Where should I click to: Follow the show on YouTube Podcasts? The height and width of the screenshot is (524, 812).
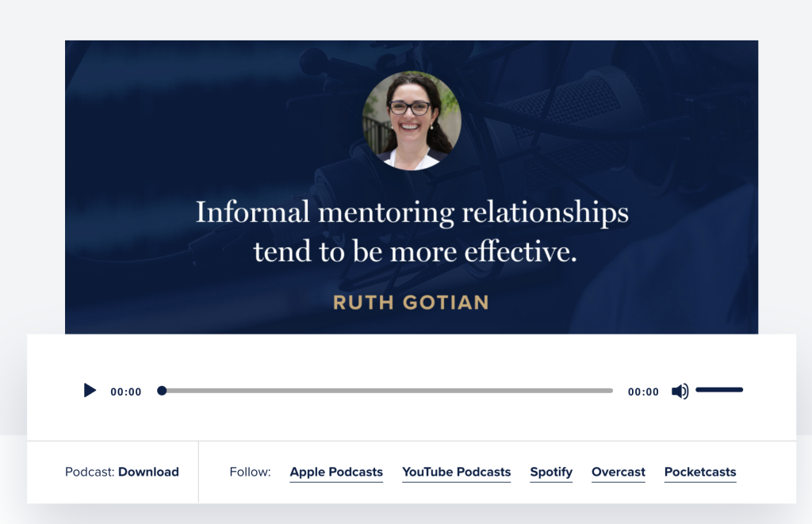pyautogui.click(x=456, y=472)
